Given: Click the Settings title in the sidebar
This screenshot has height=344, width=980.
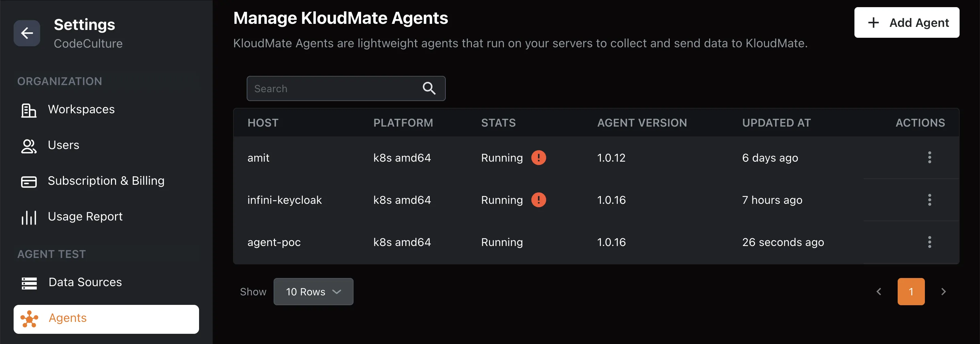Looking at the screenshot, I should [84, 25].
